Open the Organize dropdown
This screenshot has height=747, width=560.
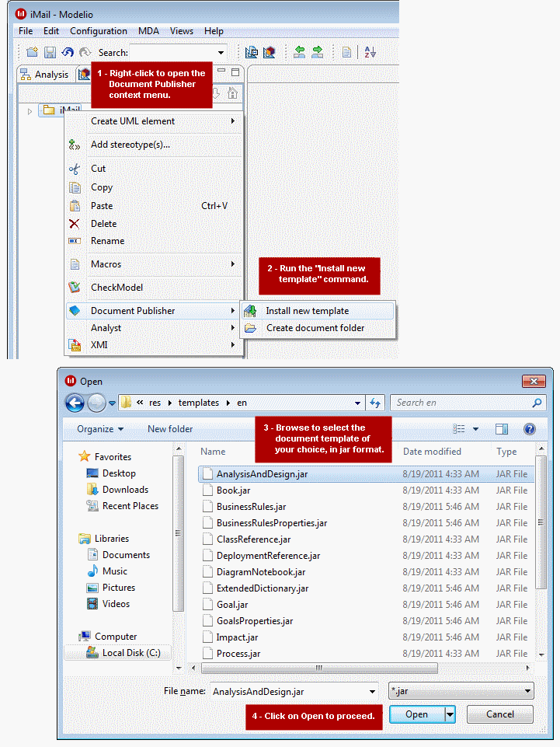[100, 429]
